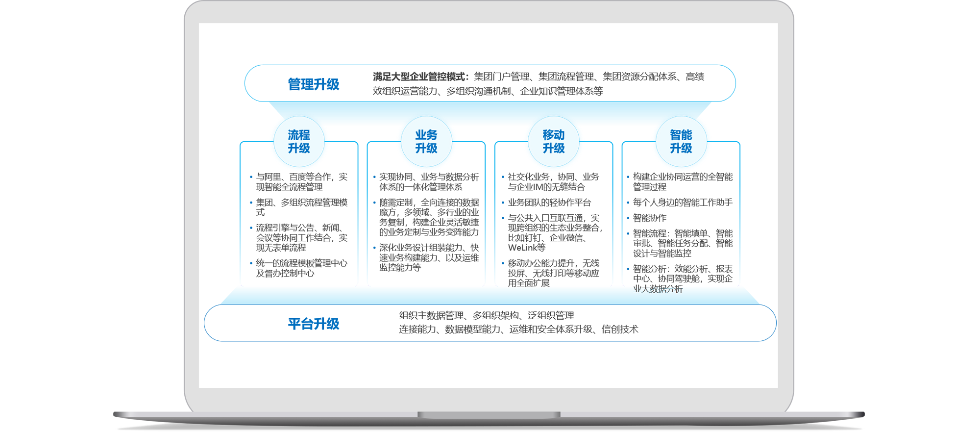Open the 移动升级 circle badge

pos(554,142)
